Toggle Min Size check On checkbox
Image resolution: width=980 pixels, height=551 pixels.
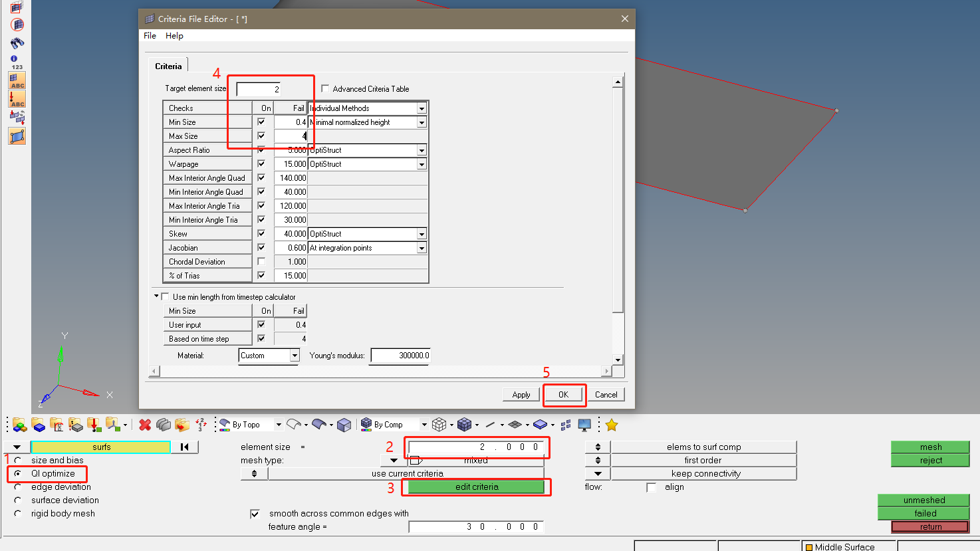click(261, 122)
